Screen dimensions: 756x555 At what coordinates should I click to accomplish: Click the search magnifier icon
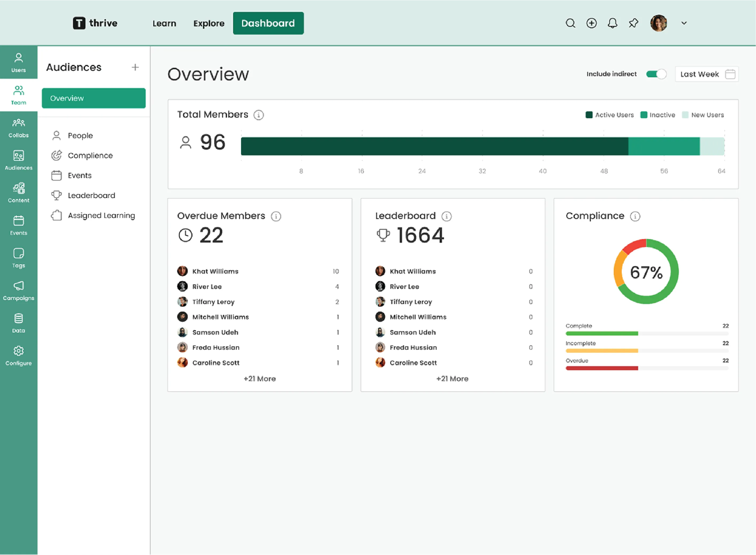(x=570, y=23)
